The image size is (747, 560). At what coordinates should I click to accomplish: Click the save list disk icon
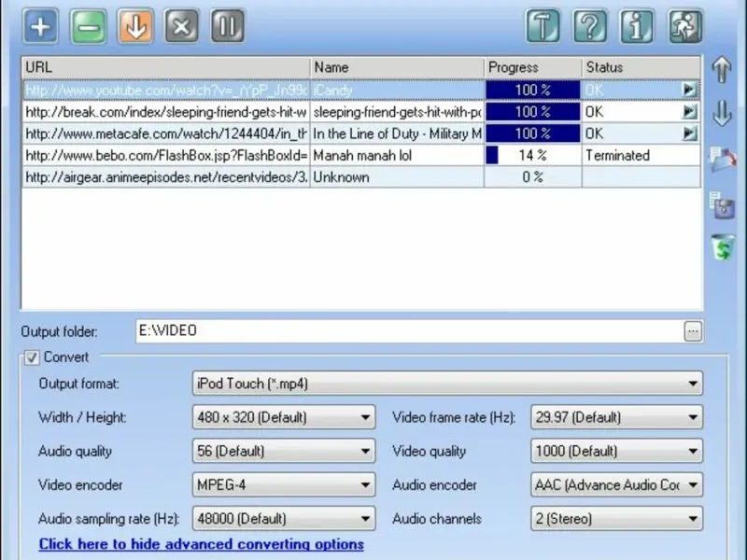722,205
